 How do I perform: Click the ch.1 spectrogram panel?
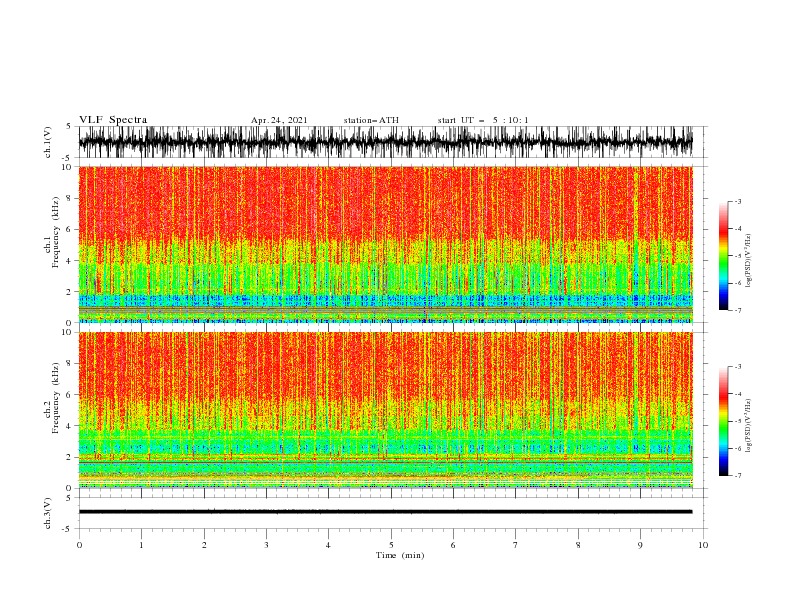385,244
